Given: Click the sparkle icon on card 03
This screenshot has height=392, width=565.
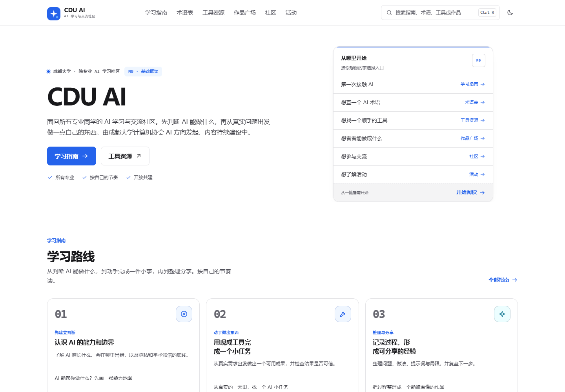Looking at the screenshot, I should pos(502,314).
